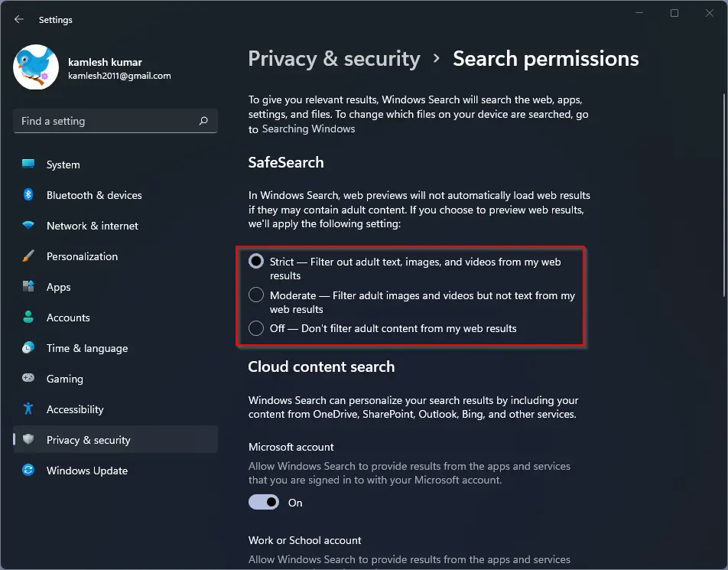The width and height of the screenshot is (728, 570).
Task: Click the Network & internet Wi-Fi icon
Action: [28, 225]
